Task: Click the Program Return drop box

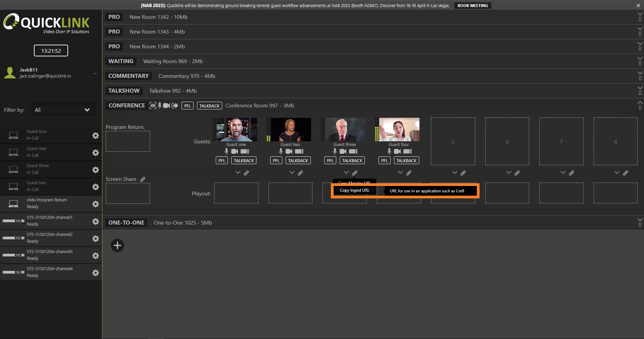Action: [x=128, y=141]
